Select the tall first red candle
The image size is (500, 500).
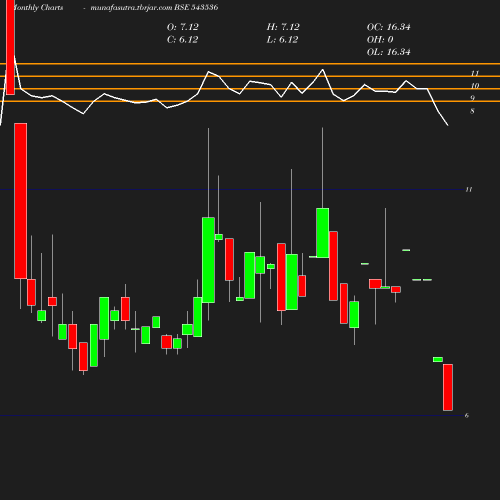pyautogui.click(x=21, y=201)
